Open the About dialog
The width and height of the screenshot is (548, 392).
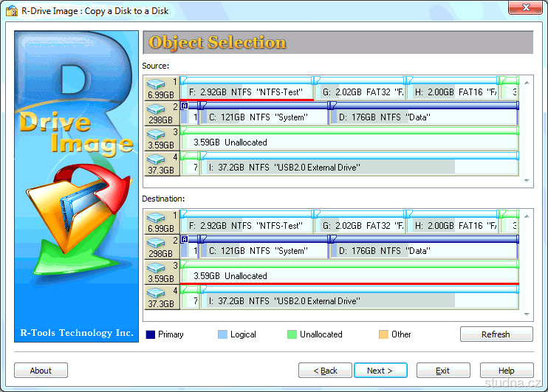[x=41, y=371]
